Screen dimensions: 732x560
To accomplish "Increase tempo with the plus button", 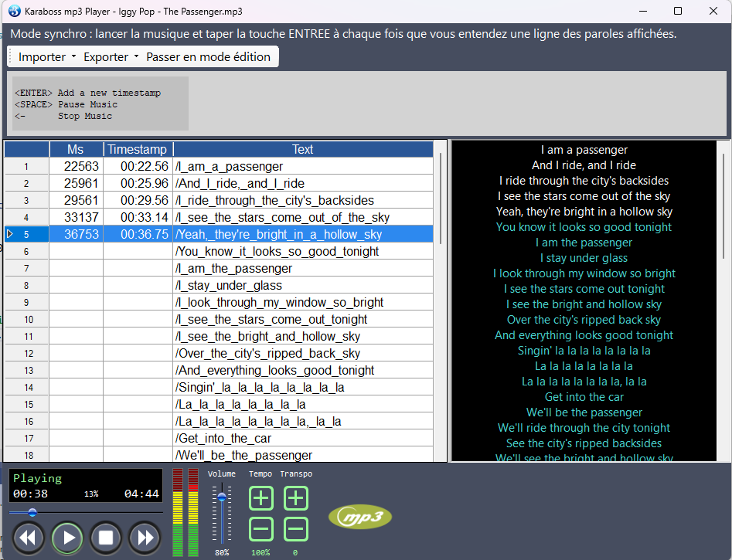I will 262,498.
